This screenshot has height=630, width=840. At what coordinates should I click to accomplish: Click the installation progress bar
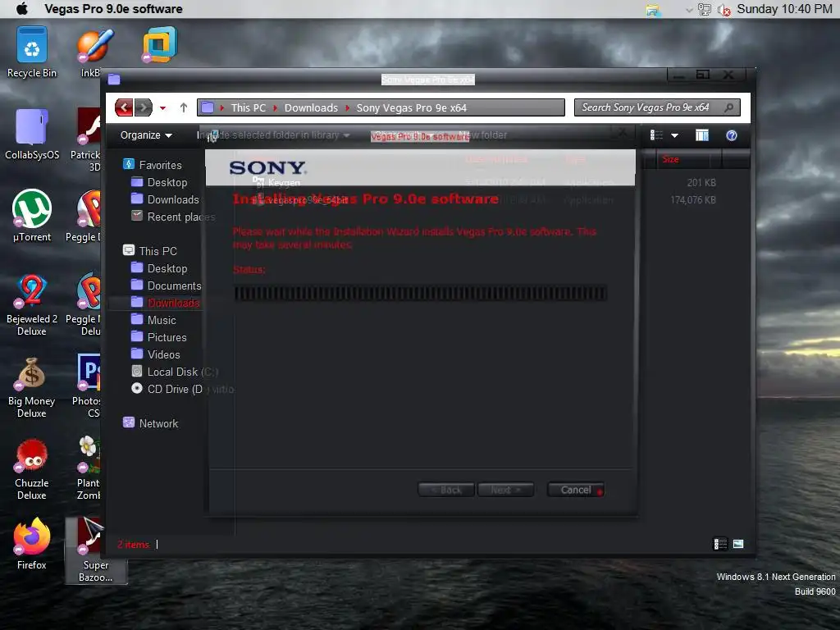click(x=421, y=293)
